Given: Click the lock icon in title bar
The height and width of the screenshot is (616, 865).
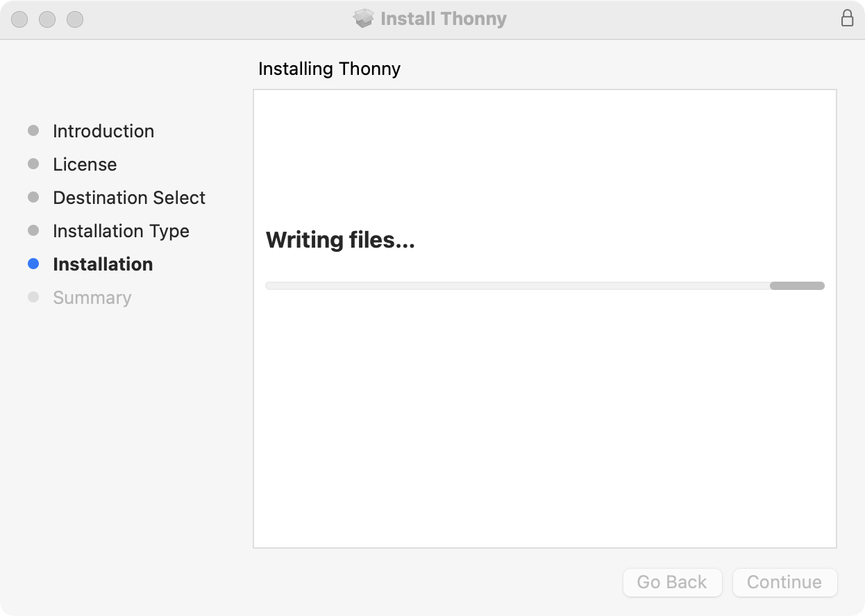Looking at the screenshot, I should [847, 18].
